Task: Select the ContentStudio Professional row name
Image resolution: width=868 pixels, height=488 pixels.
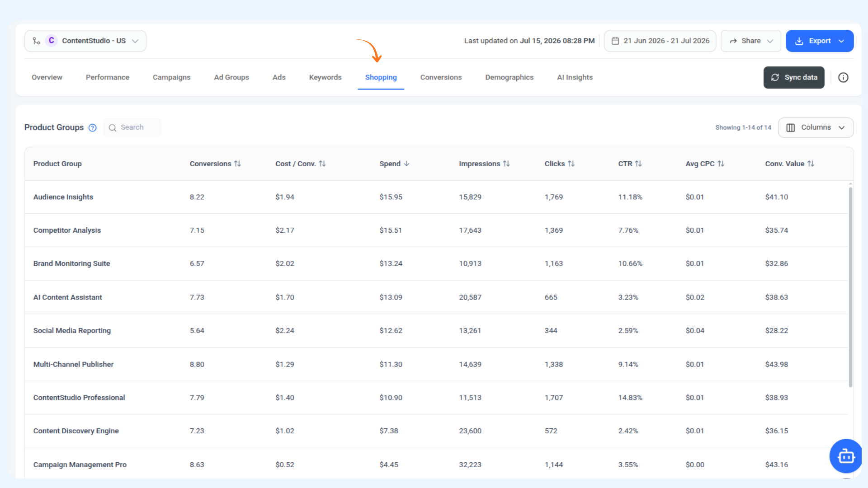Action: coord(79,398)
